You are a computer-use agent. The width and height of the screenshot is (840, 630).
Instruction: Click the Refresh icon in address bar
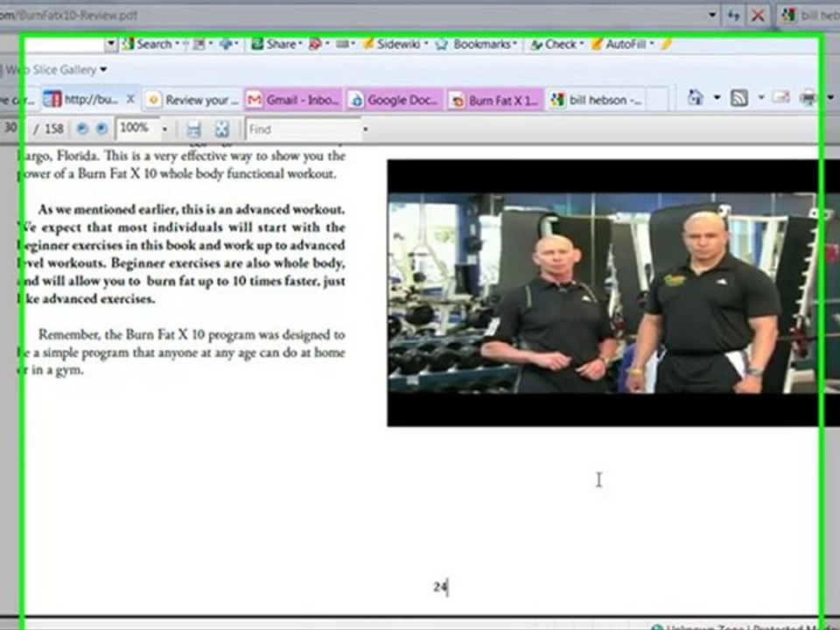[x=733, y=16]
